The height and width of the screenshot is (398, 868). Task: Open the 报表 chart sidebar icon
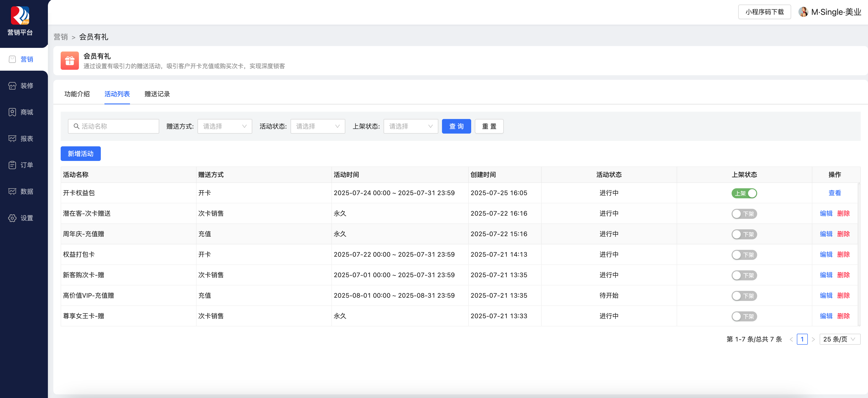[12, 139]
